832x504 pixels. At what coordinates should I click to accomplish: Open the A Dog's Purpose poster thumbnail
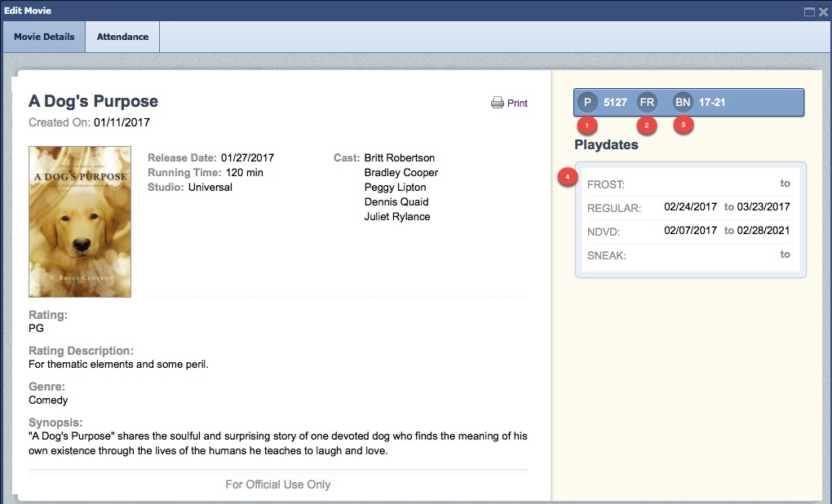tap(80, 222)
